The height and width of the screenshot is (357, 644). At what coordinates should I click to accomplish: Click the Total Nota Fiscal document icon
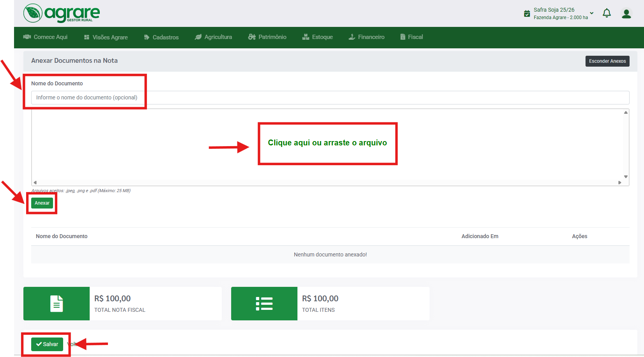[57, 304]
